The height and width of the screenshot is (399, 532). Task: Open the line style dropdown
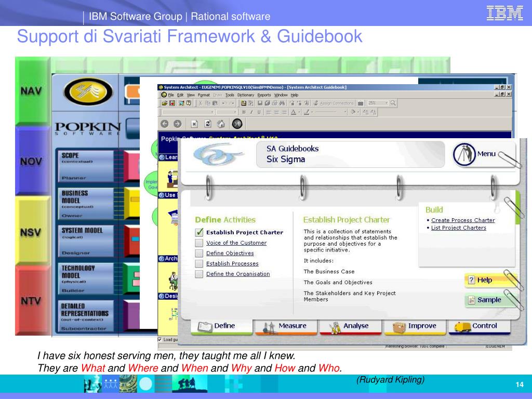(x=345, y=112)
